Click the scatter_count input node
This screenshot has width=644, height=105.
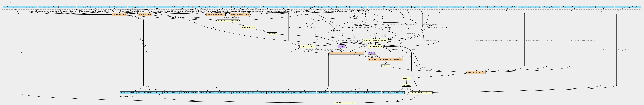(226, 7)
